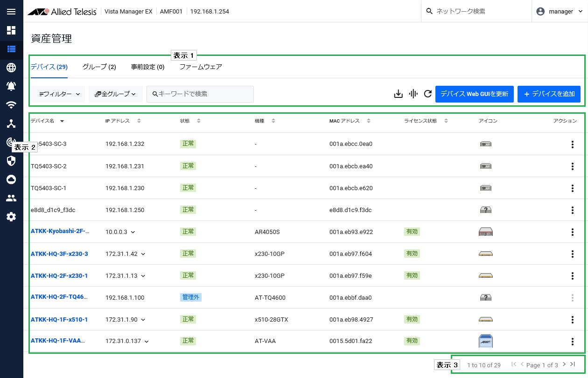This screenshot has width=588, height=378.
Task: Open device link ATKK-HQ-2F-x230-1
Action: pyautogui.click(x=59, y=275)
